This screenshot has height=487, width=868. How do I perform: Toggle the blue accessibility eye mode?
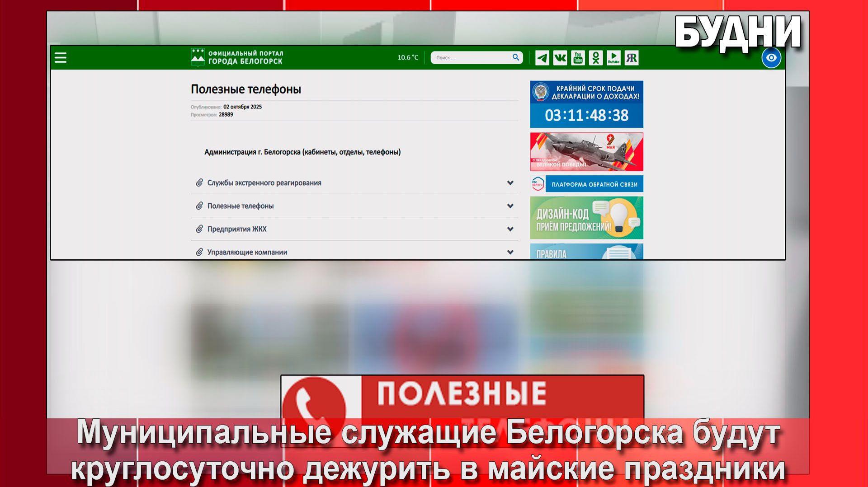coord(771,57)
